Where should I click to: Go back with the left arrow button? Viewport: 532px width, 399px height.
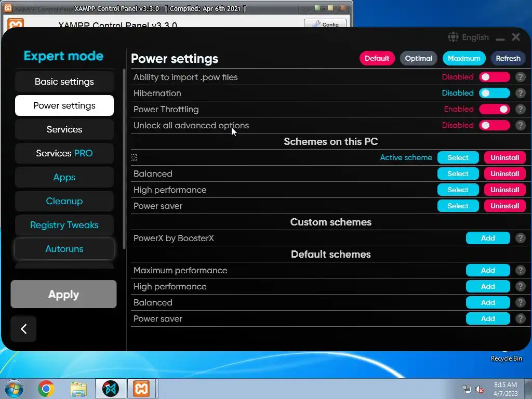tap(23, 328)
